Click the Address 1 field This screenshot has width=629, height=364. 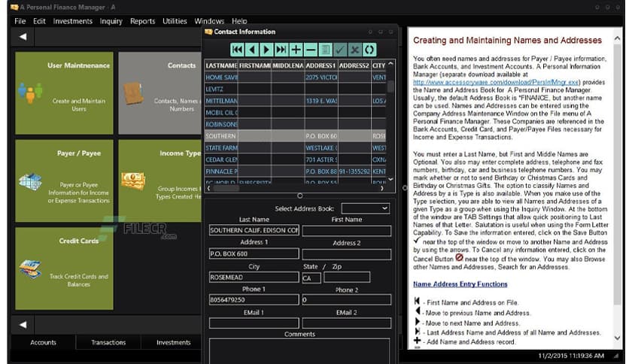254,253
